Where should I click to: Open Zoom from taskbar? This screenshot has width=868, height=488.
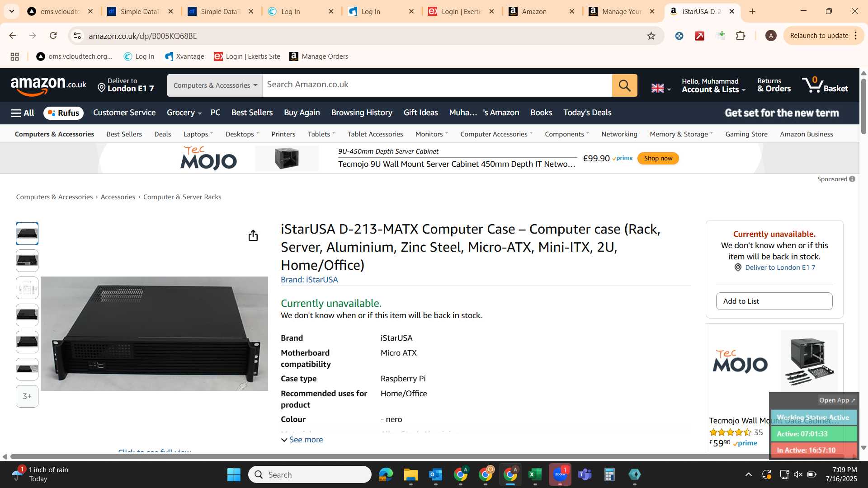(x=560, y=474)
